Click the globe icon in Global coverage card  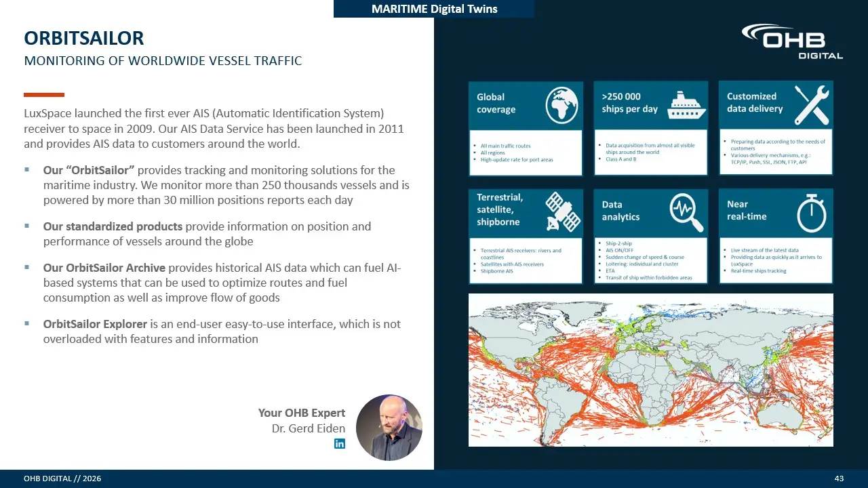[x=562, y=105]
